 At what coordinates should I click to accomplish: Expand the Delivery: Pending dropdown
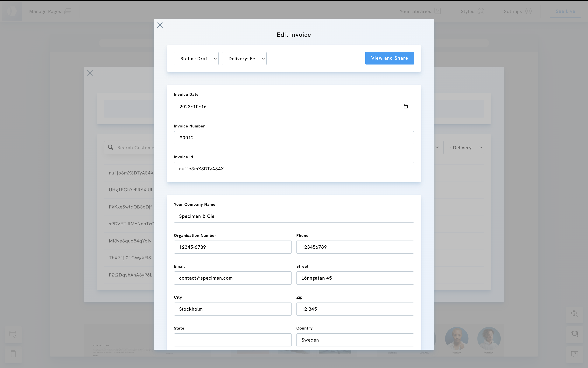click(x=244, y=58)
